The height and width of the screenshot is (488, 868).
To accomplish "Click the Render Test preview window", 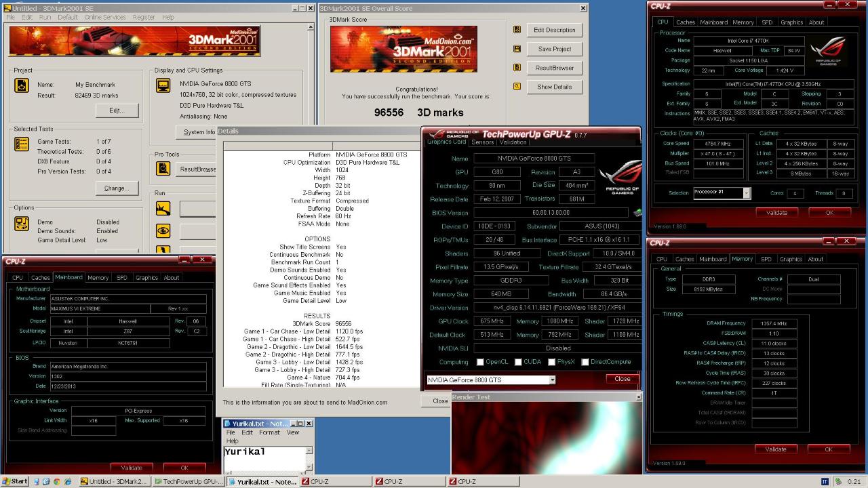I will coord(547,438).
